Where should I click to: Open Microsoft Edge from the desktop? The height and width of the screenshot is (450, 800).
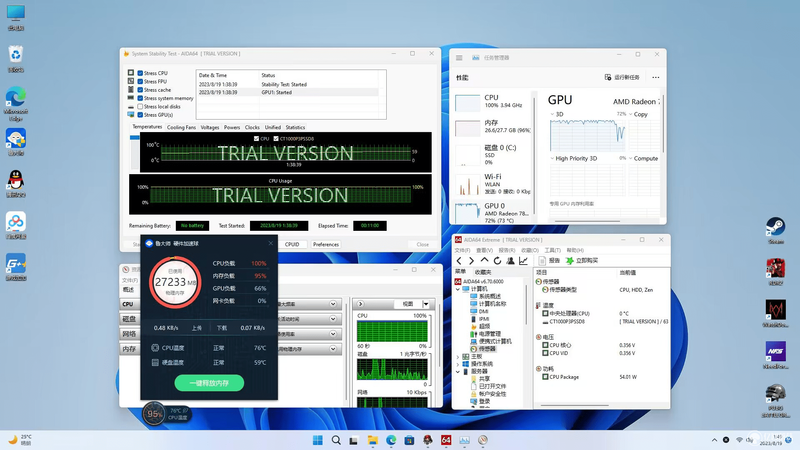point(16,104)
